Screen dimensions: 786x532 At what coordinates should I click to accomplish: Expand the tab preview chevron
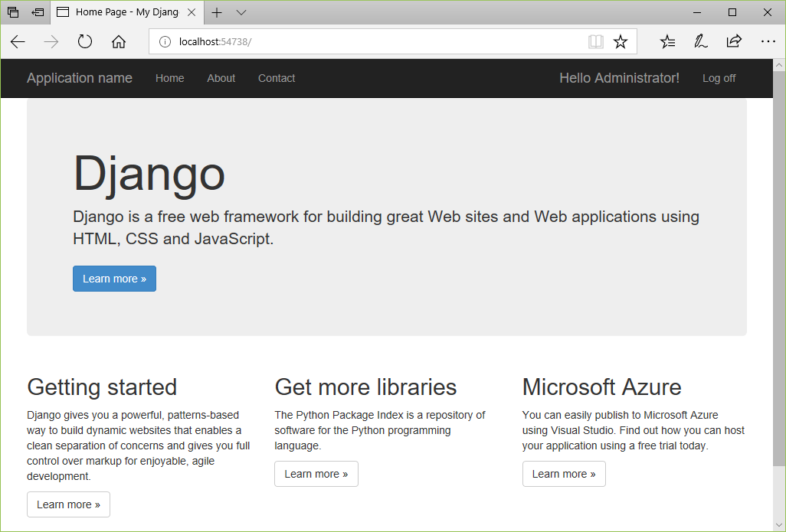click(x=241, y=12)
